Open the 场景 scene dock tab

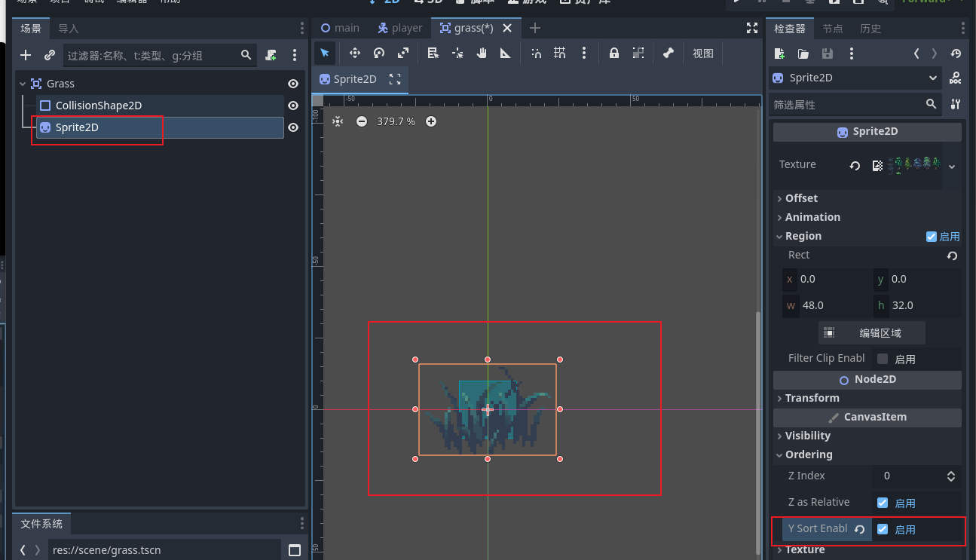point(31,29)
